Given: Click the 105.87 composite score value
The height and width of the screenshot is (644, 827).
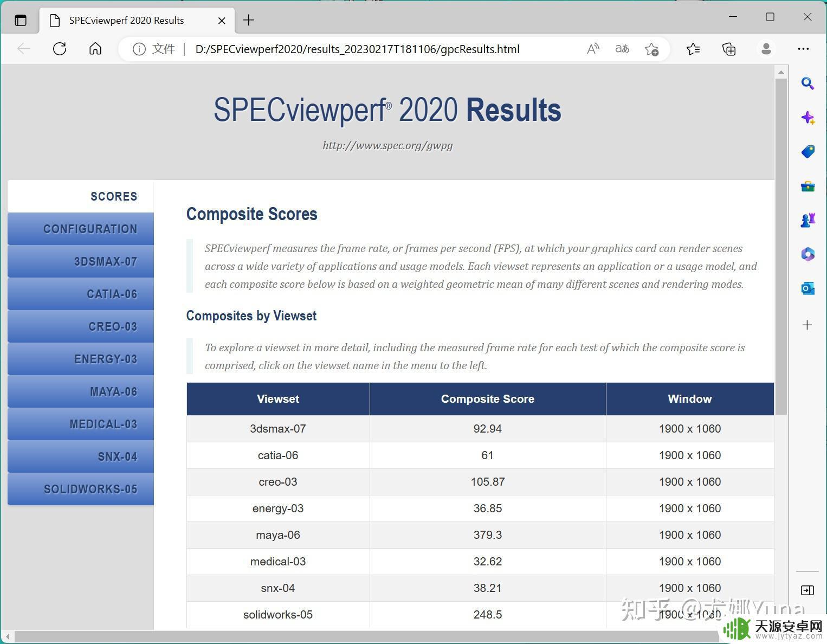Looking at the screenshot, I should point(488,482).
